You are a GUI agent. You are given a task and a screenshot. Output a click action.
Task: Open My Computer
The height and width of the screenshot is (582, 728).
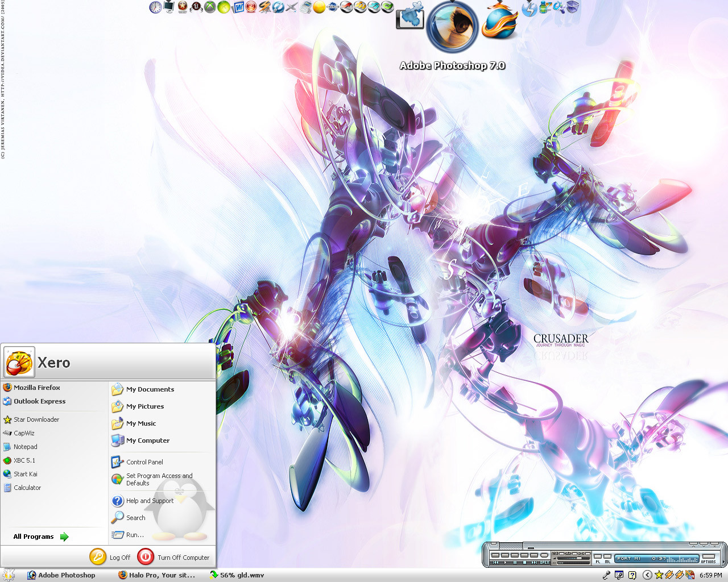(140, 440)
